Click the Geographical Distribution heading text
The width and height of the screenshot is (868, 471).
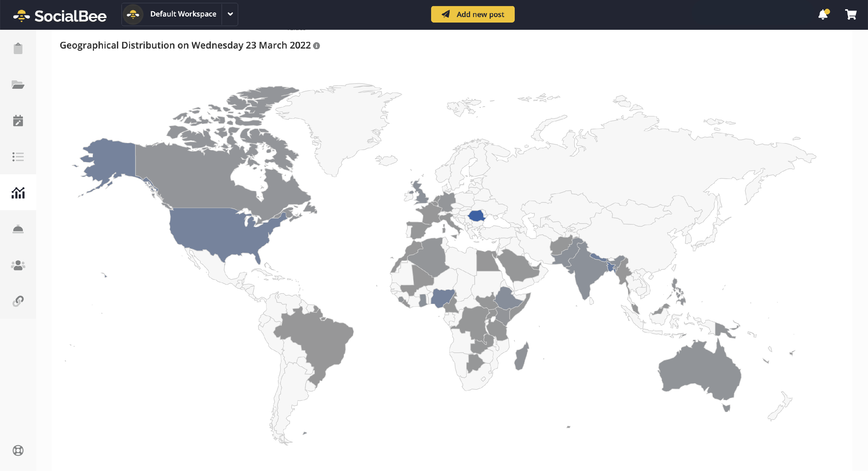click(185, 45)
